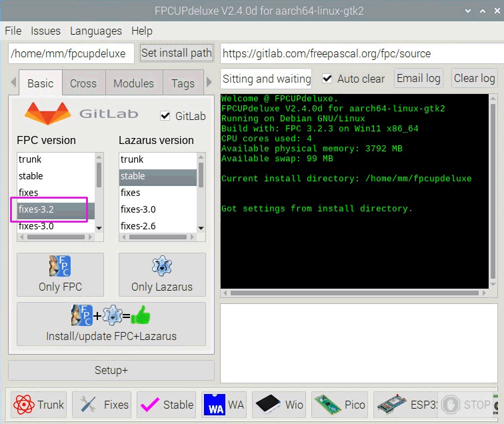Click the Pico board icon button
The height and width of the screenshot is (424, 504).
point(339,405)
